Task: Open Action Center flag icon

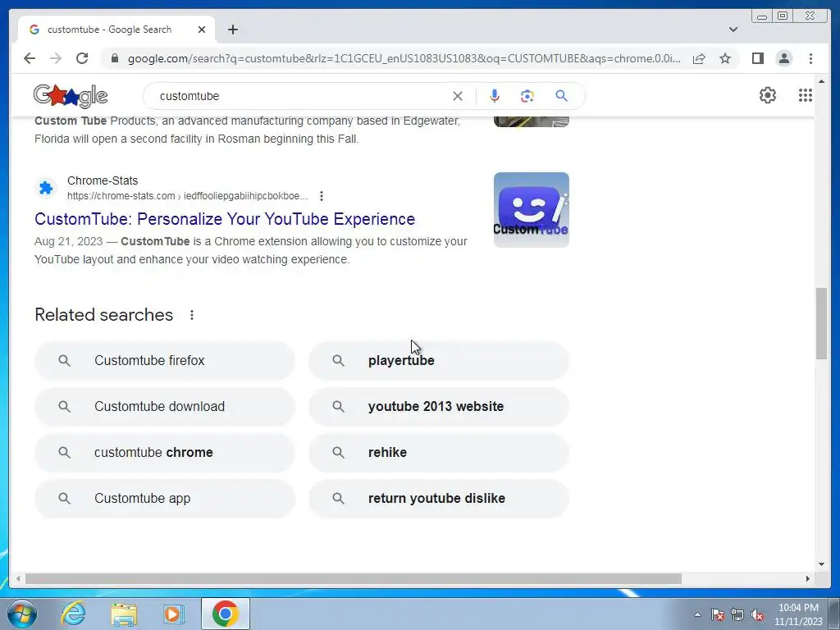Action: (x=717, y=614)
